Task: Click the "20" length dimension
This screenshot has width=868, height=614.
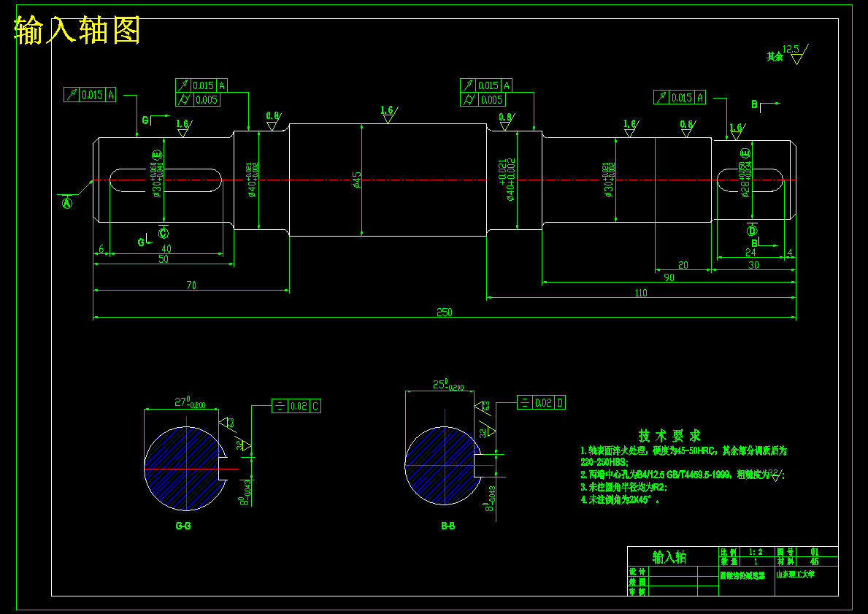Action: coord(683,265)
